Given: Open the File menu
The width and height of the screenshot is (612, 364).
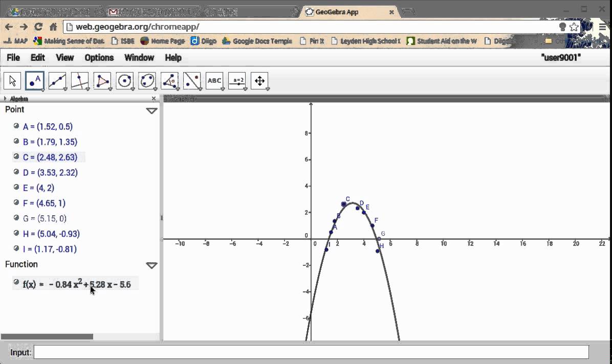Looking at the screenshot, I should coord(13,58).
